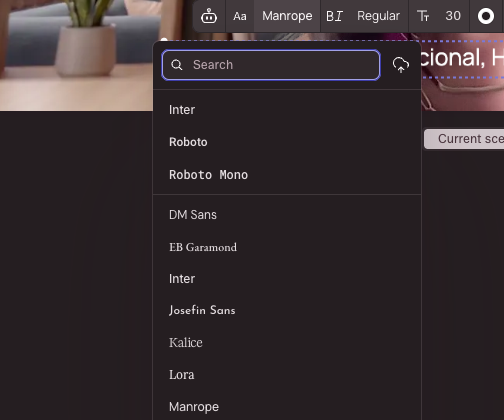
Task: Toggle italic formatting with the I icon
Action: point(338,16)
